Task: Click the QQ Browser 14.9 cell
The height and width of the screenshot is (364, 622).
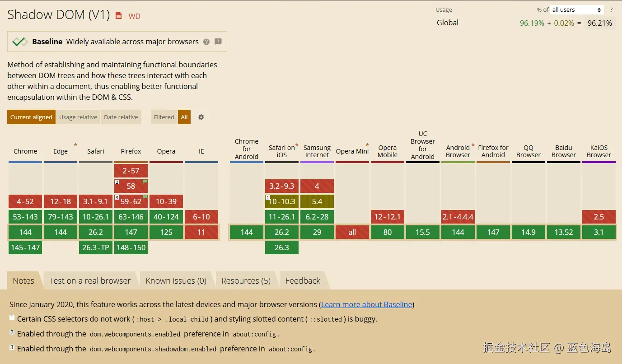Action: pos(528,232)
